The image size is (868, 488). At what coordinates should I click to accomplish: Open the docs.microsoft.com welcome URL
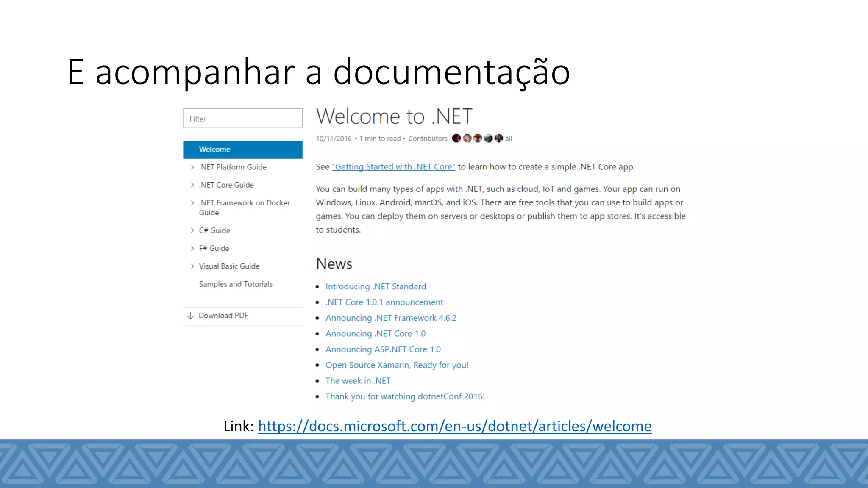pyautogui.click(x=454, y=426)
